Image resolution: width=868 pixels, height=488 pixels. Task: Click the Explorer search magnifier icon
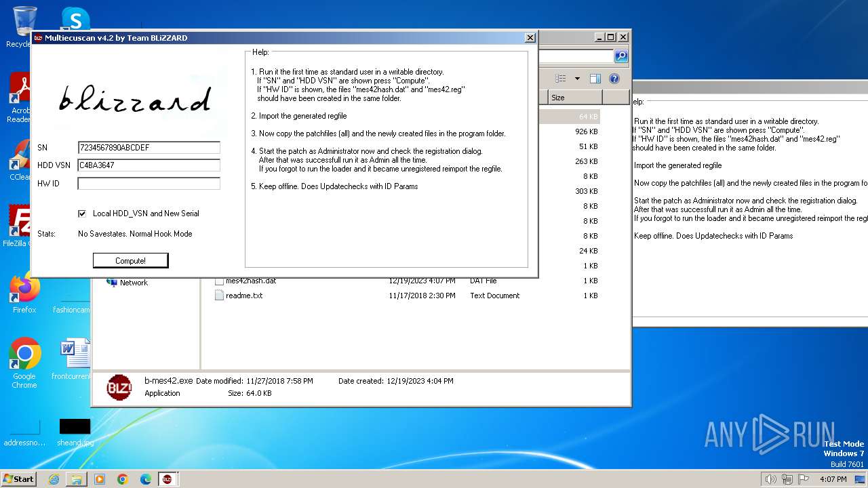(x=620, y=56)
